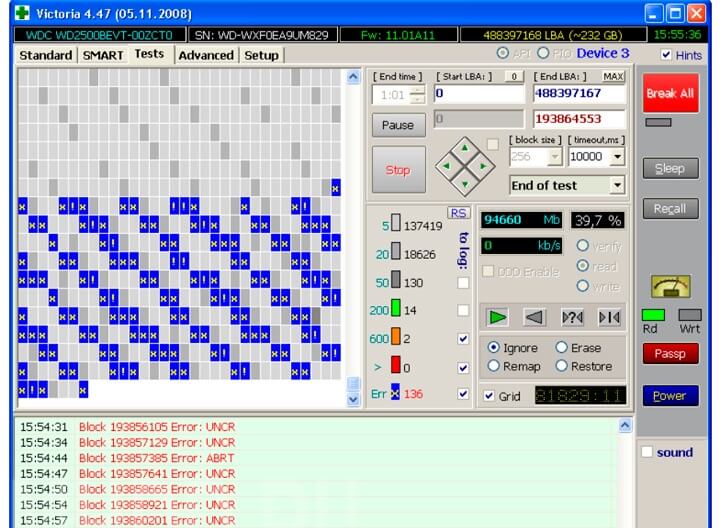Go to the Setup tab
Image resolution: width=724 pixels, height=528 pixels.
(x=261, y=55)
